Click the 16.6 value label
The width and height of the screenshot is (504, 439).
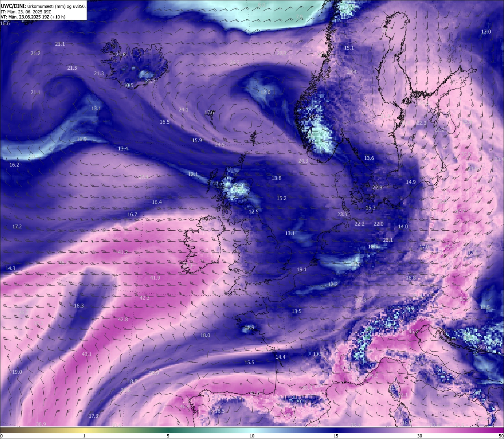coord(5,24)
